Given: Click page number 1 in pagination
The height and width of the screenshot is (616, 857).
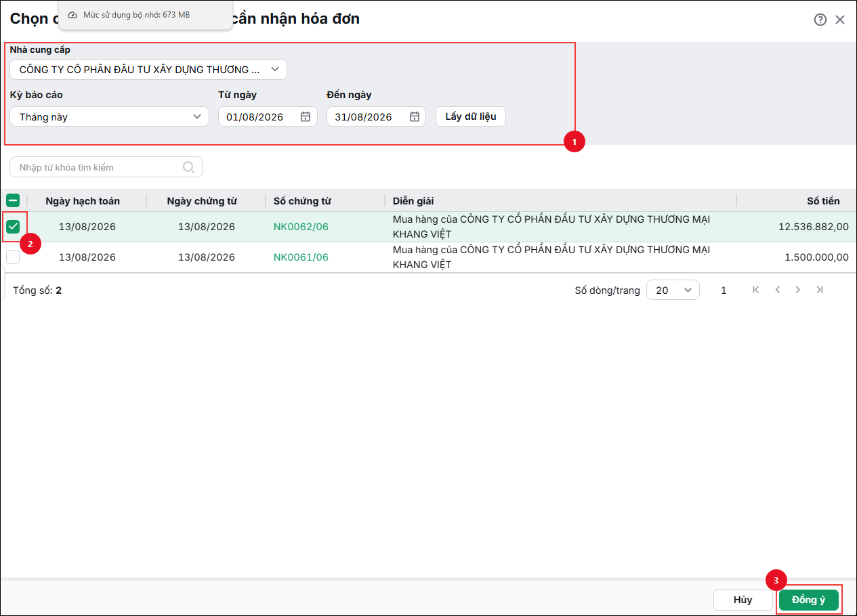Looking at the screenshot, I should pyautogui.click(x=724, y=290).
